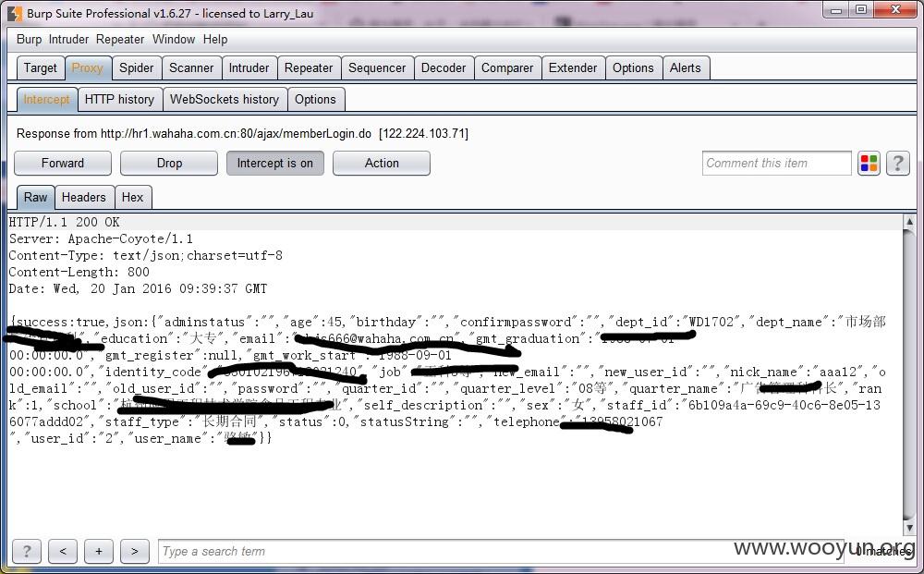Viewport: 924px width, 574px height.
Task: Select the HTTP history sub-tab
Action: tap(119, 99)
